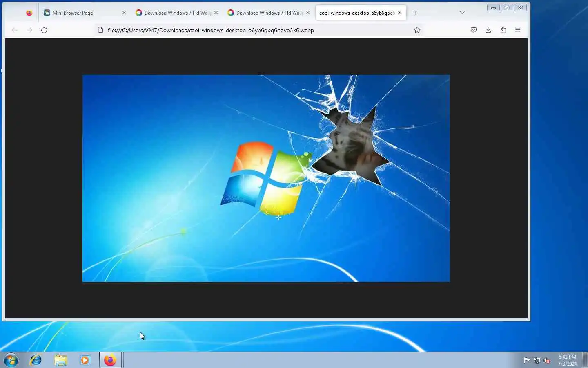
Task: Launch Windows Media Player from taskbar
Action: pyautogui.click(x=85, y=360)
